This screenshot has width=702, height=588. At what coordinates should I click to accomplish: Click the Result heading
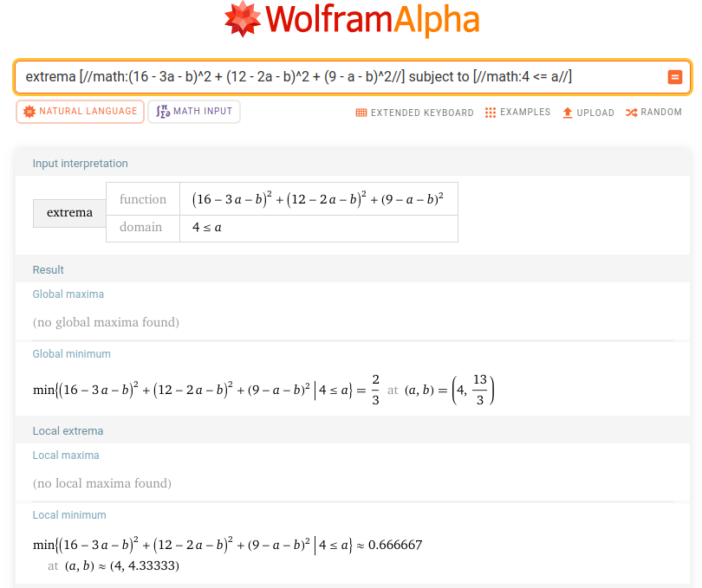(49, 270)
